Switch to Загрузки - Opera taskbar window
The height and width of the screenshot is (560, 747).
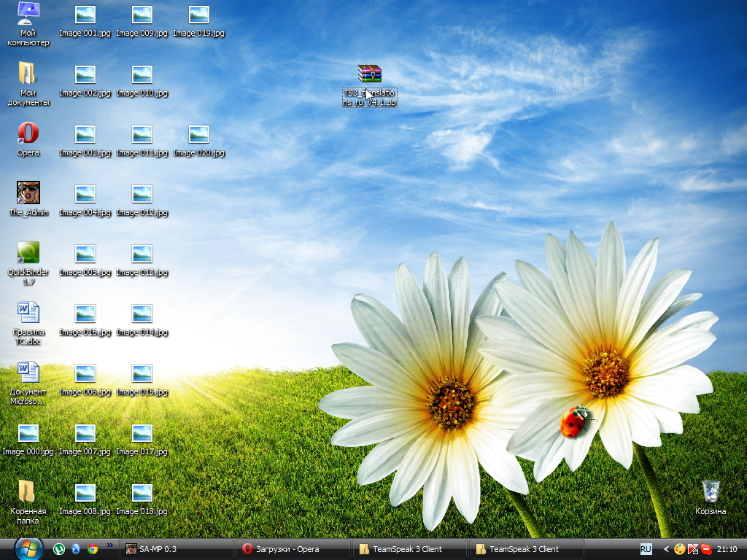point(292,549)
